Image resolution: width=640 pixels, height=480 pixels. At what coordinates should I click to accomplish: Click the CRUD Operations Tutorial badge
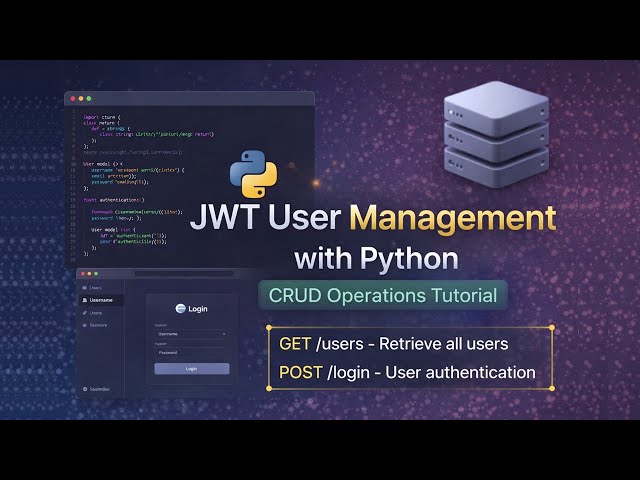pyautogui.click(x=383, y=295)
